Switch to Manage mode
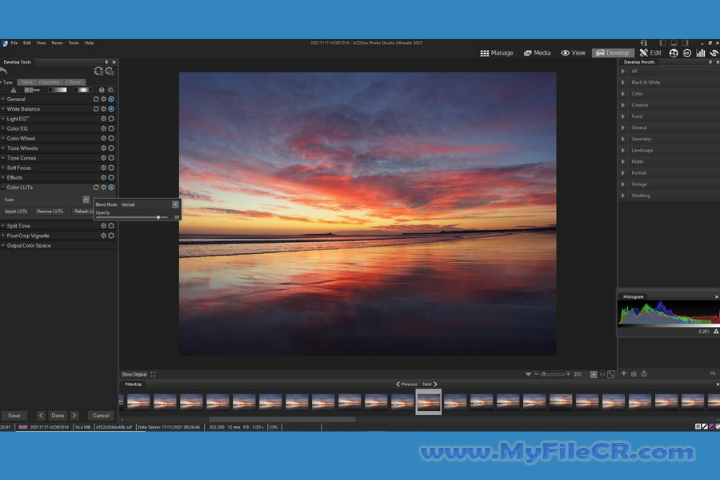This screenshot has height=480, width=720. point(496,53)
